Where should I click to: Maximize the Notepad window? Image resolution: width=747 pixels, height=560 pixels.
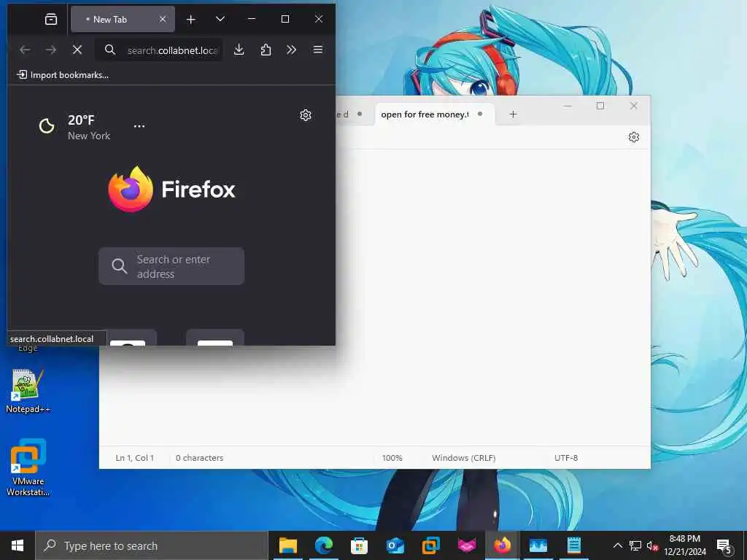(x=600, y=106)
